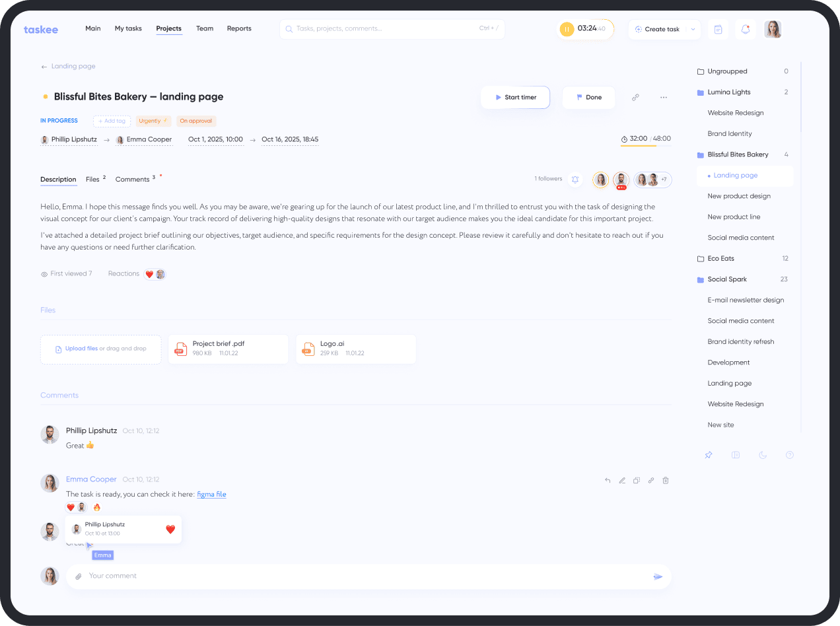This screenshot has height=626, width=840.
Task: Attach a file with the paperclip icon
Action: pos(78,576)
